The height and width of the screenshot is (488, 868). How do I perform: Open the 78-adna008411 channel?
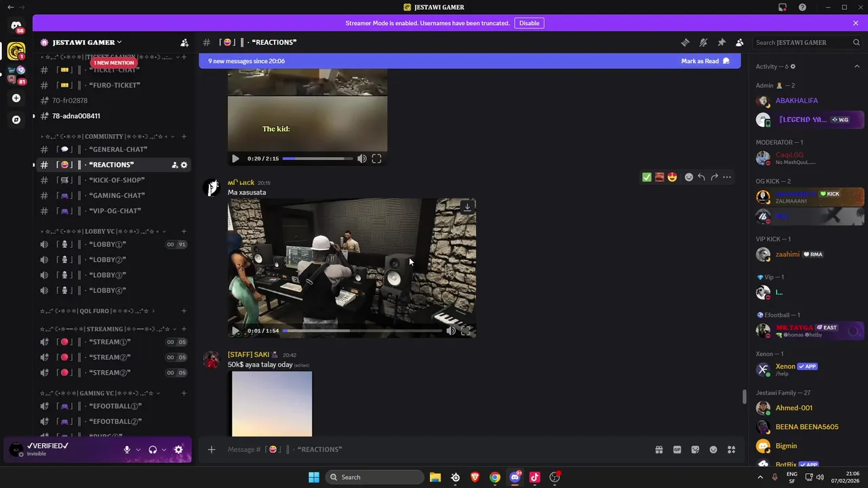[114, 116]
